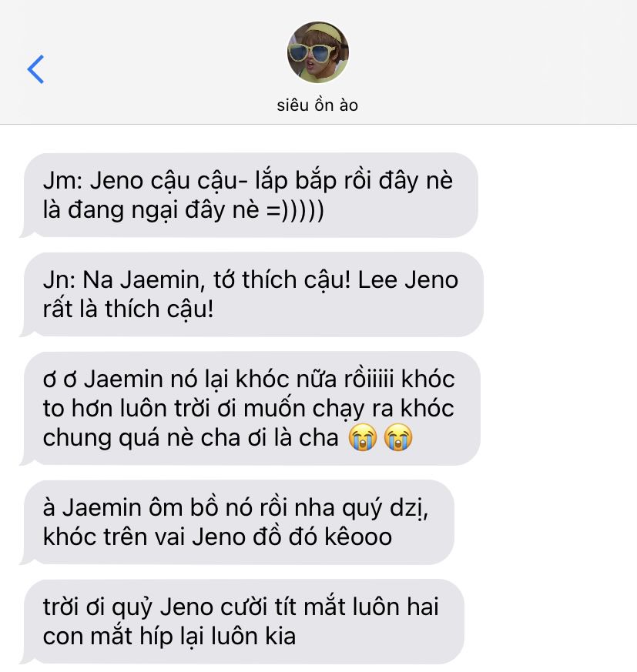
Task: Click the first crying face emoji
Action: [363, 437]
